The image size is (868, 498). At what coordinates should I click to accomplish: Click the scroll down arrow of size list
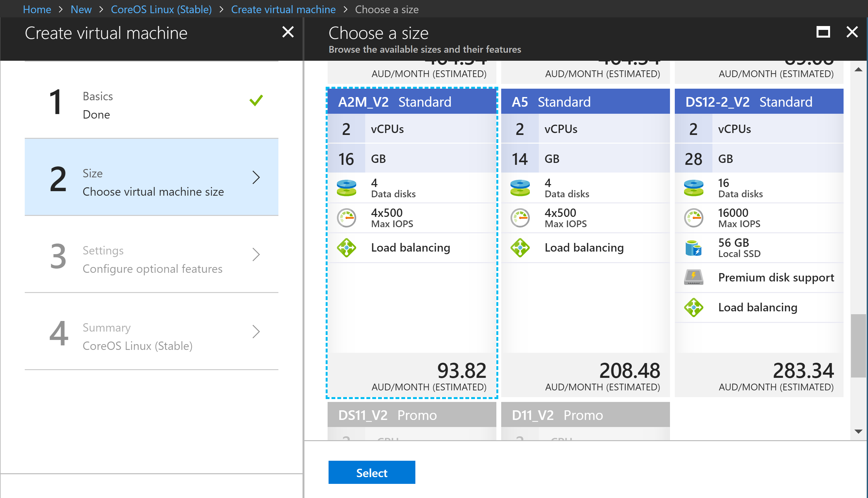point(858,431)
